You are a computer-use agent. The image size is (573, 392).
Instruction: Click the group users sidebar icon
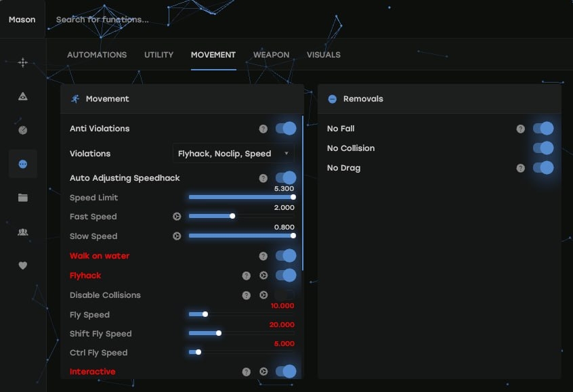click(x=22, y=232)
